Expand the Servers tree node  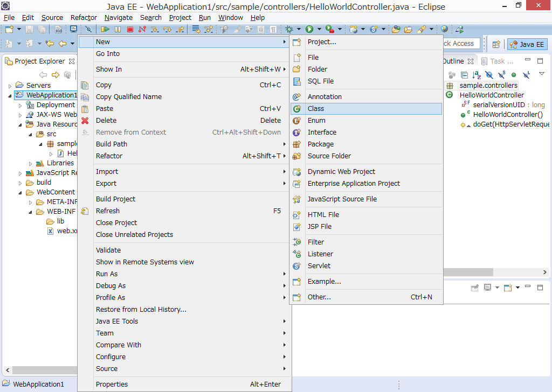pos(10,86)
